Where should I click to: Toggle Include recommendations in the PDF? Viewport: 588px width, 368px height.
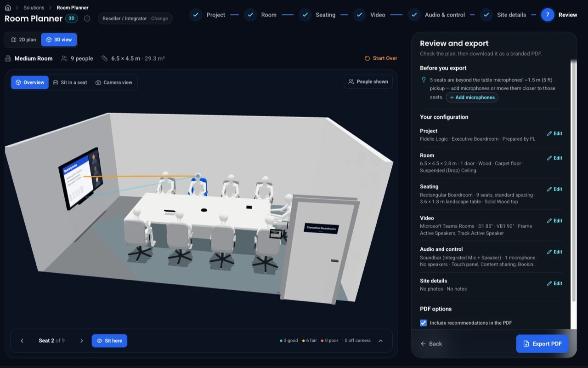424,323
